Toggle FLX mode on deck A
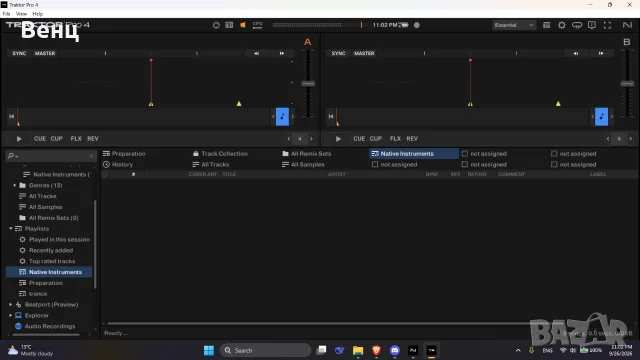Viewport: 640px width, 360px height. point(76,139)
